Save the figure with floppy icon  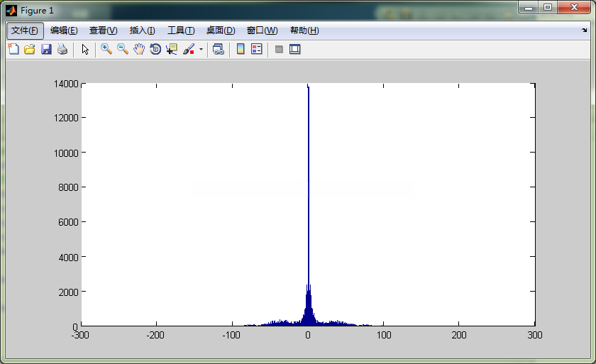[x=46, y=49]
